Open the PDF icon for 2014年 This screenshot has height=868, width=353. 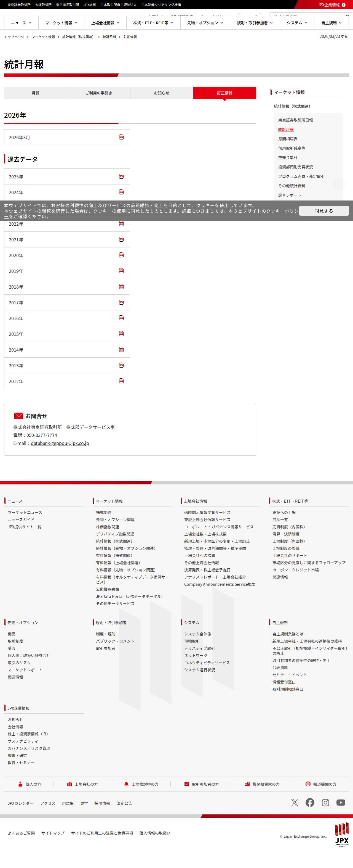121,349
